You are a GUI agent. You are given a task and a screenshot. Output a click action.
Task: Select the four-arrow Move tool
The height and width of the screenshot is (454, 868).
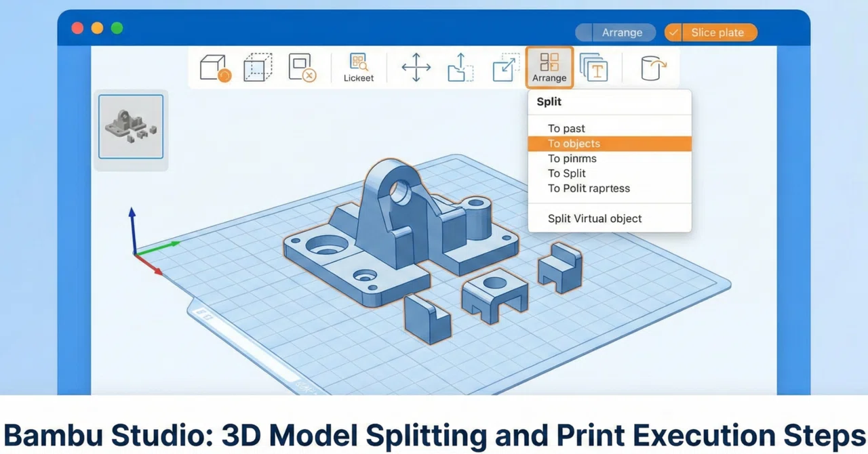(416, 68)
